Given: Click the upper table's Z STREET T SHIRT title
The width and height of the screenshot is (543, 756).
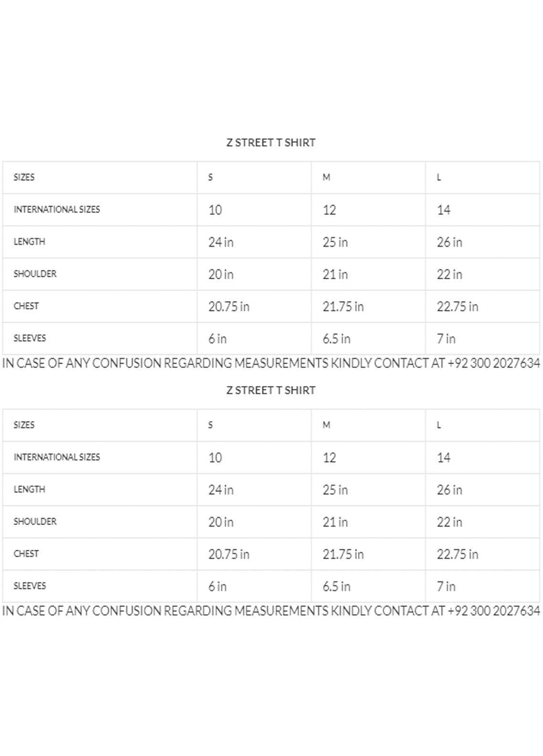Looking at the screenshot, I should pos(270,142).
